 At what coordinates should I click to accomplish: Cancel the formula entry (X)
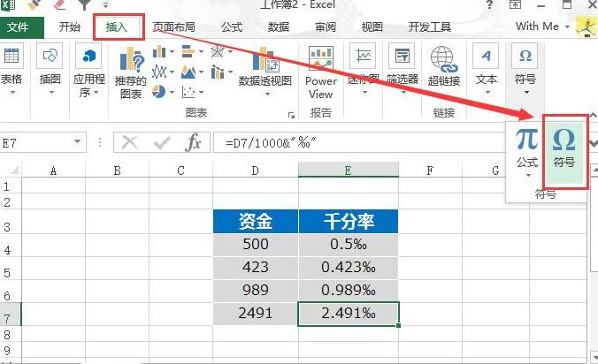[x=130, y=143]
